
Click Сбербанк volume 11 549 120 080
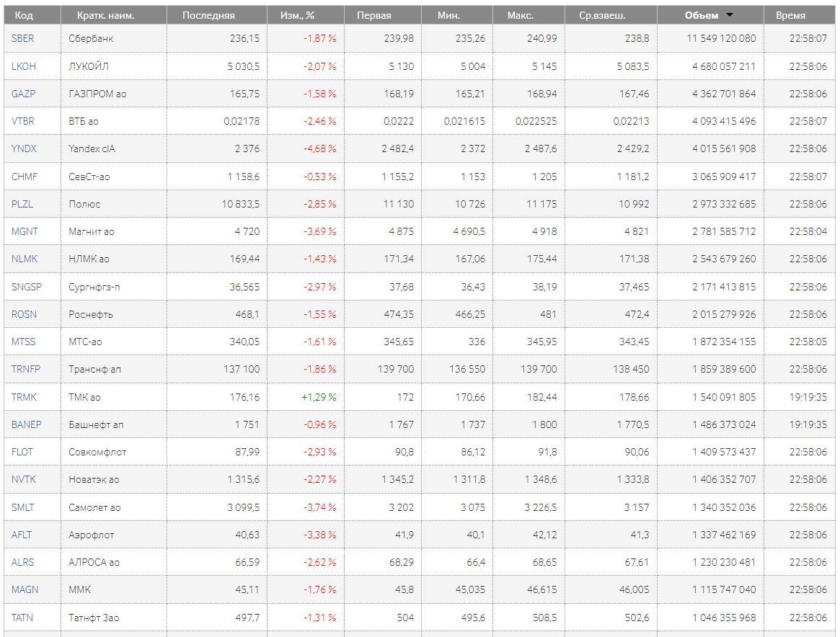(x=723, y=38)
